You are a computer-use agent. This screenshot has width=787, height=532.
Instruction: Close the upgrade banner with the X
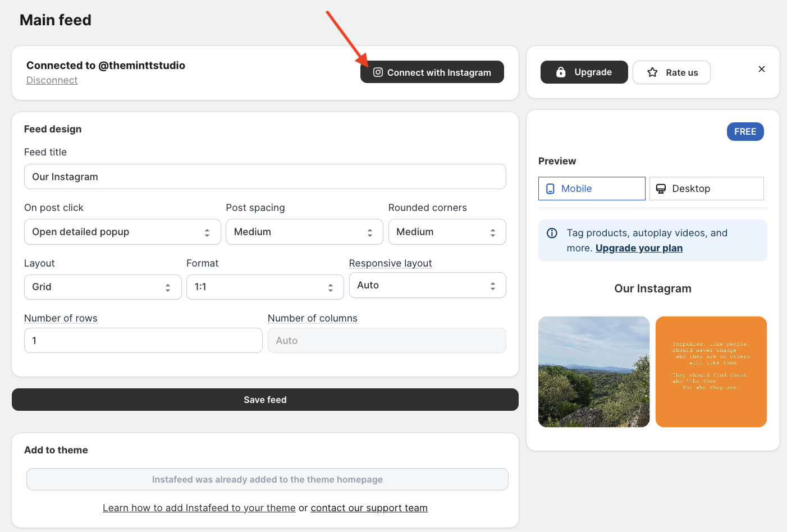(762, 69)
